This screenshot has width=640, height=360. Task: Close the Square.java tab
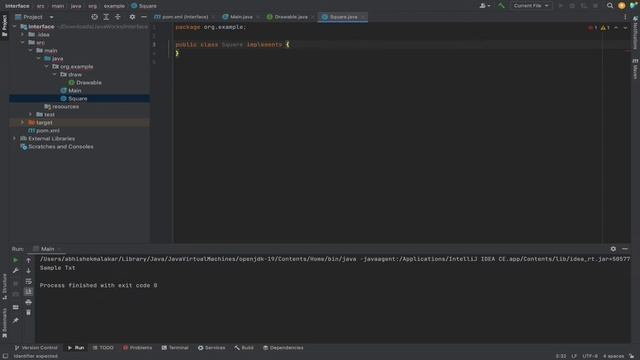point(362,17)
